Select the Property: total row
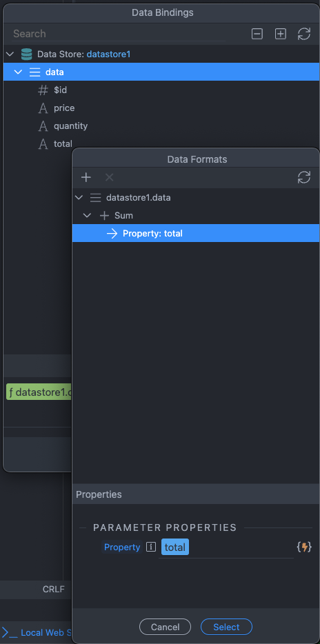This screenshot has height=644, width=320. click(x=196, y=233)
